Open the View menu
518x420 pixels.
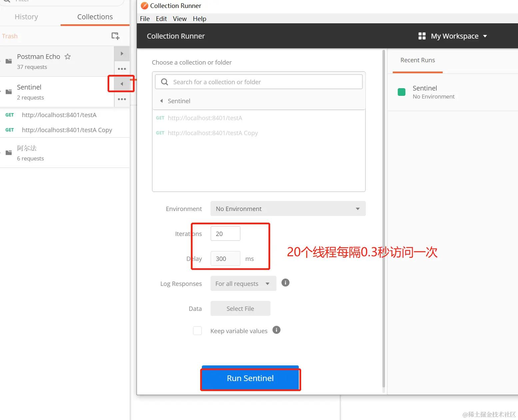point(180,19)
